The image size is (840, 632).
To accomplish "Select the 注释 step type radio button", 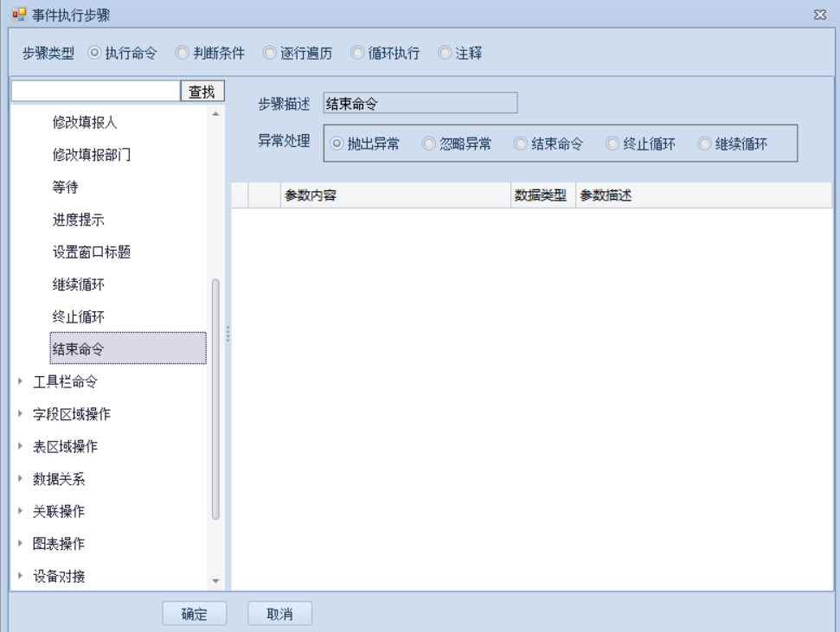I will (x=446, y=53).
